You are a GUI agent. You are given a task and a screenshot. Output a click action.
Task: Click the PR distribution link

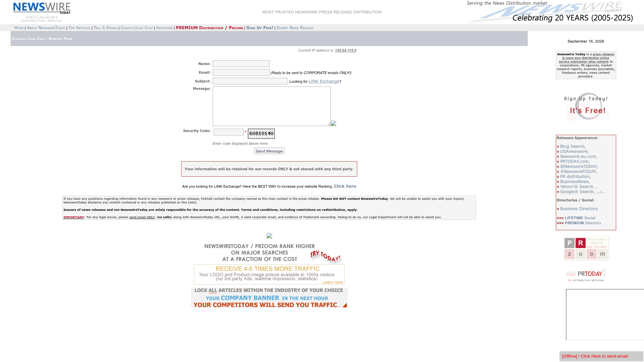tap(575, 177)
